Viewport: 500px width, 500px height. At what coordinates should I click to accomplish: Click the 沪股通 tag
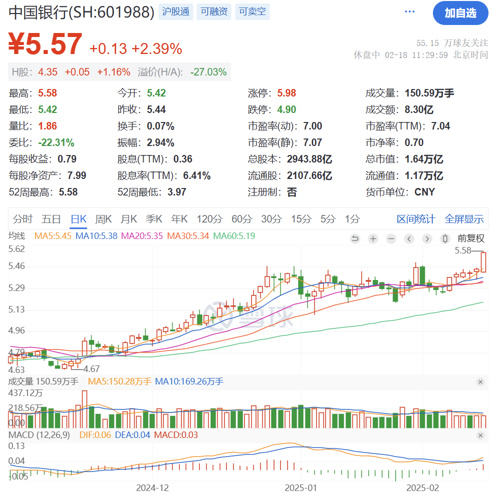click(x=176, y=12)
